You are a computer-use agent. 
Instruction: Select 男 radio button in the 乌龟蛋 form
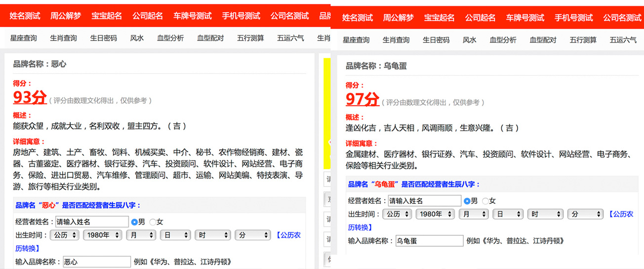(467, 201)
